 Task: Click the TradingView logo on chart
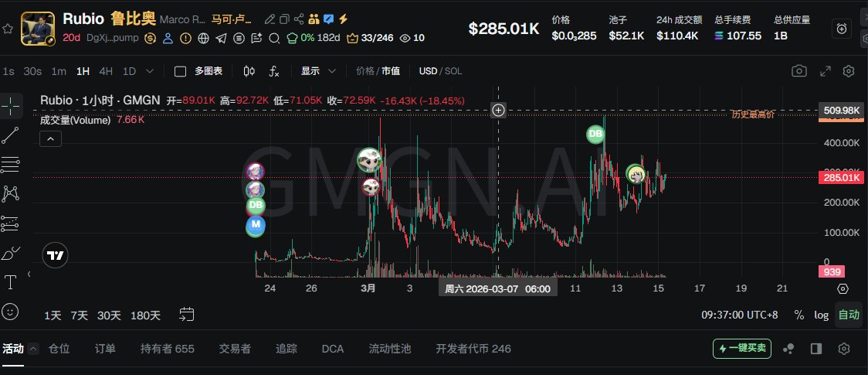click(x=56, y=255)
